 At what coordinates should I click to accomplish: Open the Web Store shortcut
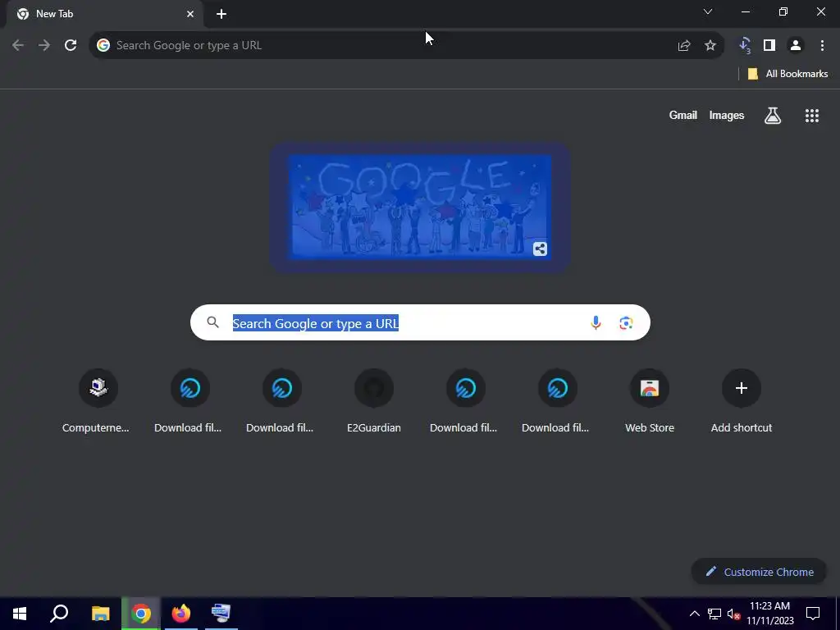[650, 402]
